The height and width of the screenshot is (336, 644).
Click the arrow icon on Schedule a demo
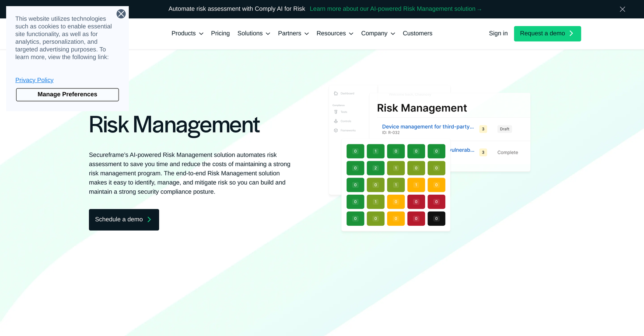[150, 220]
